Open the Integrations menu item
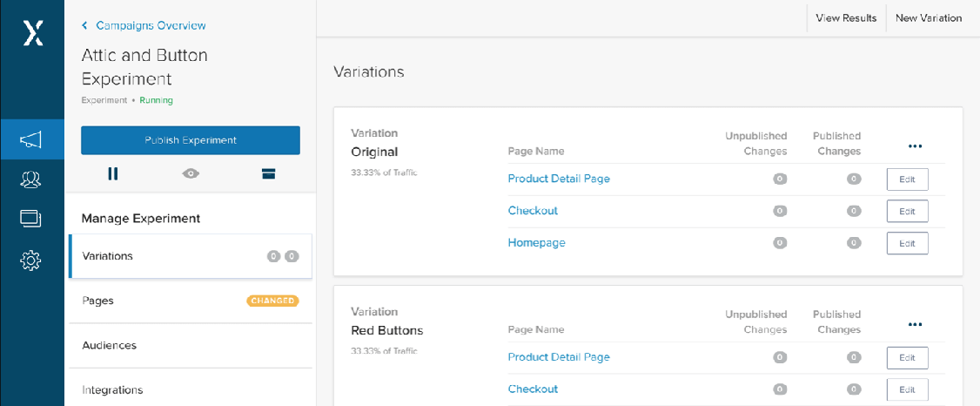 190,389
